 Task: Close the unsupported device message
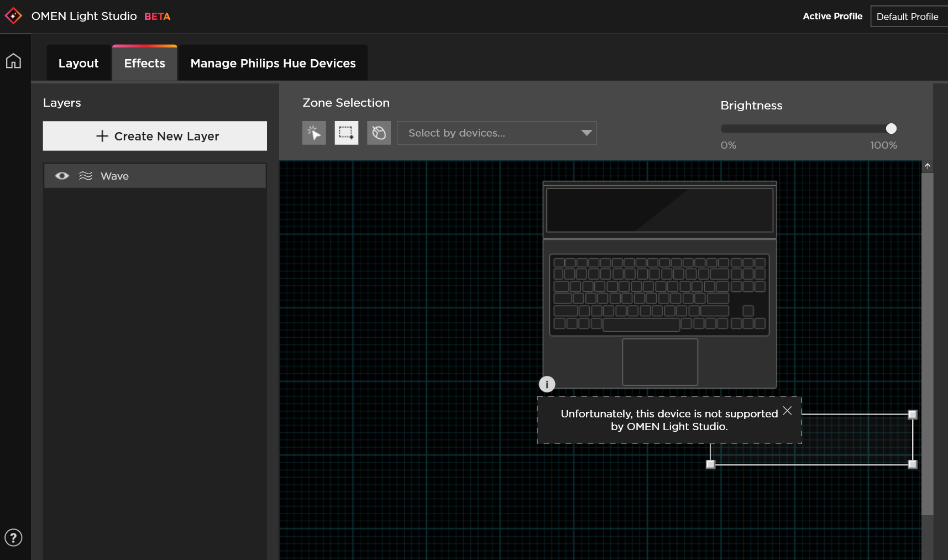[788, 411]
